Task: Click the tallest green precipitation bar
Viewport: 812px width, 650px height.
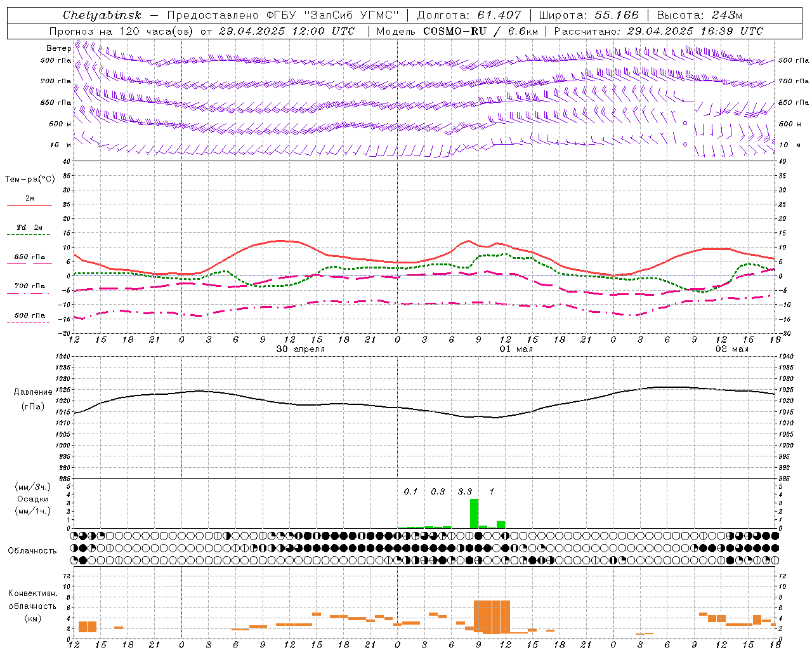Action: tap(474, 514)
